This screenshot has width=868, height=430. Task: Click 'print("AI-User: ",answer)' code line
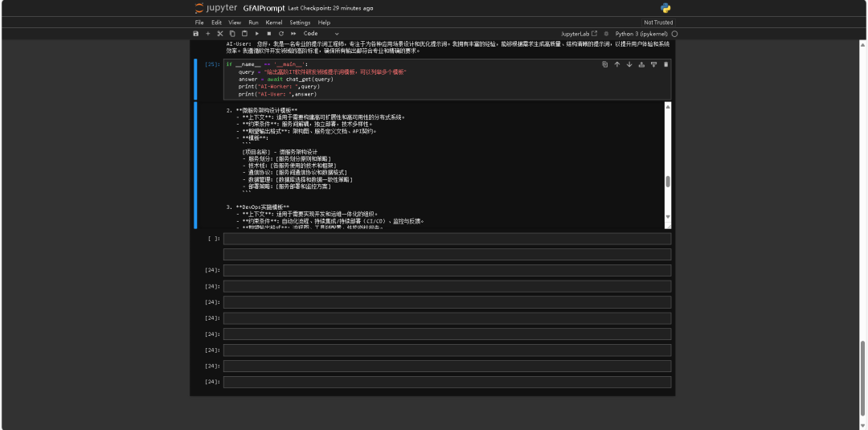pos(277,94)
